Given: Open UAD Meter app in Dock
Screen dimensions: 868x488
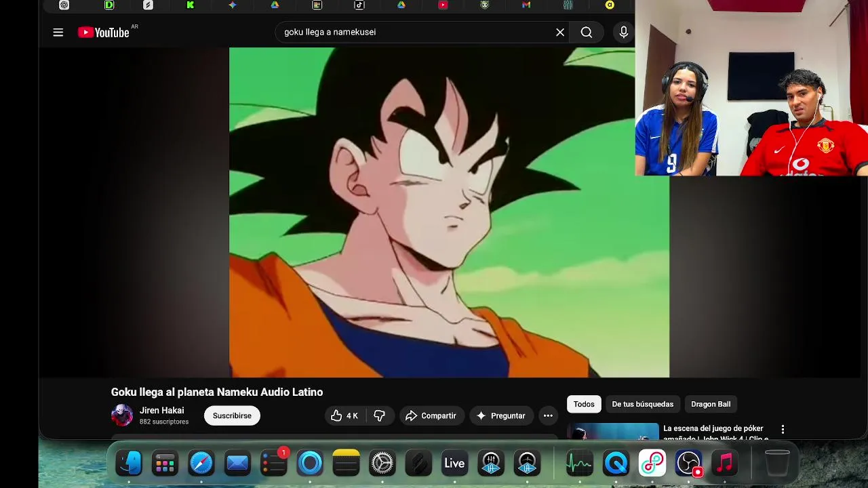Looking at the screenshot, I should click(527, 464).
